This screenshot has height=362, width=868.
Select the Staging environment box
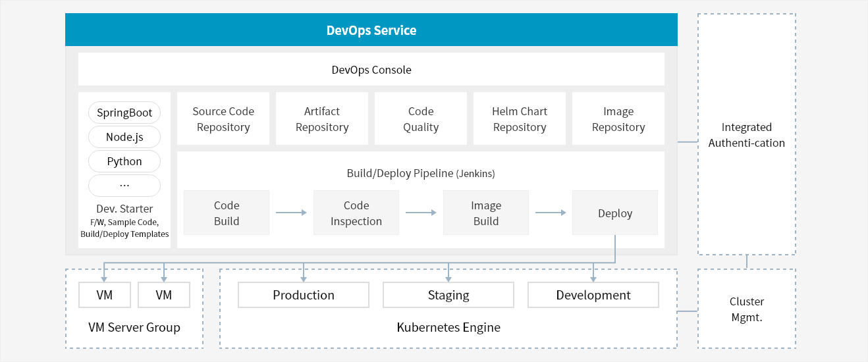(x=448, y=295)
